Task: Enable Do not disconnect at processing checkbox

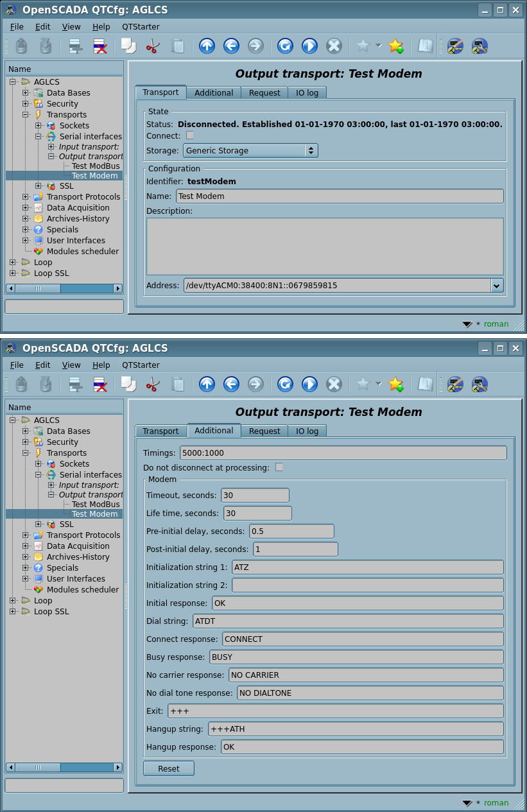Action: point(279,467)
